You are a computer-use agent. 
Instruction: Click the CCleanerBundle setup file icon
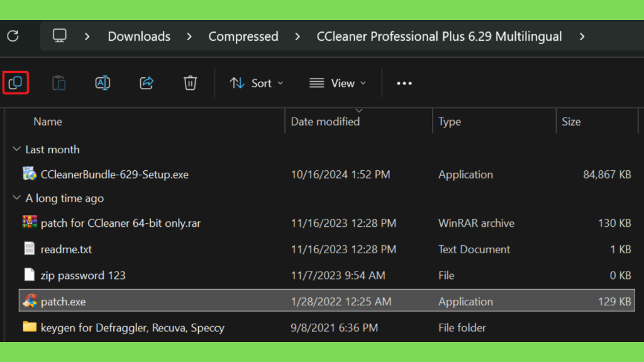(x=30, y=174)
